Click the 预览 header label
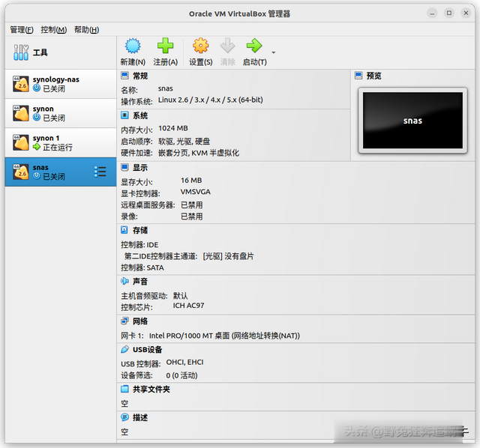 click(x=373, y=76)
